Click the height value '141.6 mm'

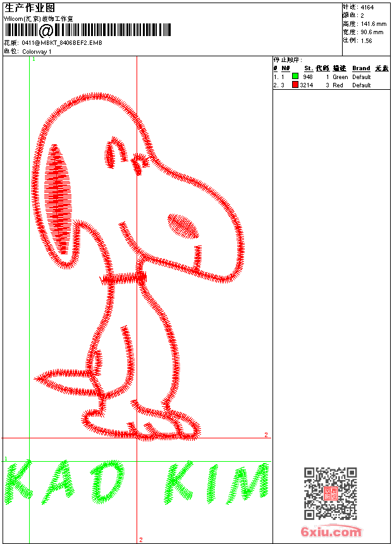374,24
